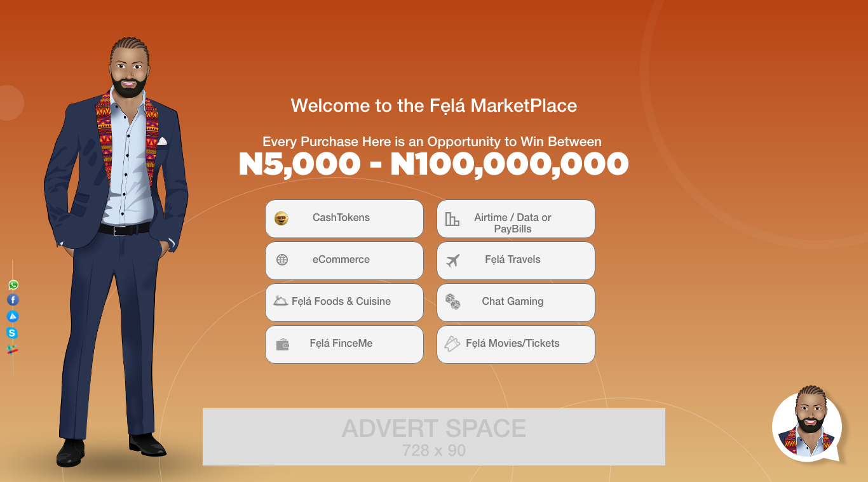Click the CashTokens coin face icon
The image size is (868, 482).
281,218
